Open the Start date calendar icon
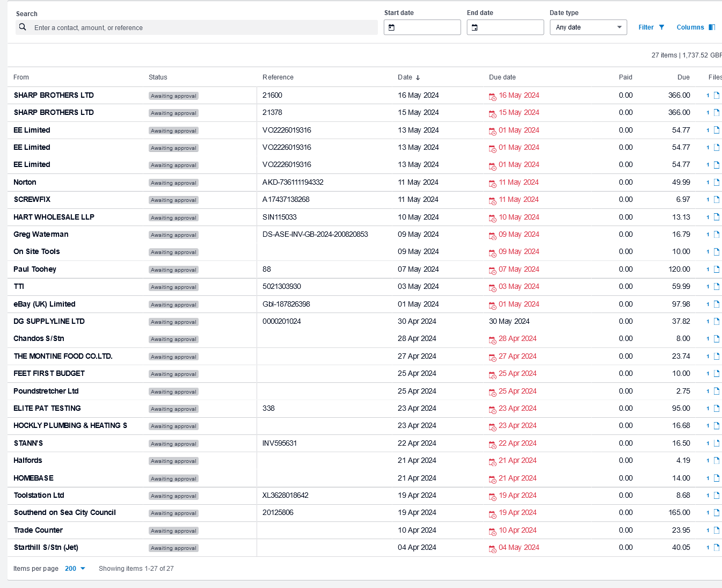The image size is (722, 588). (391, 27)
